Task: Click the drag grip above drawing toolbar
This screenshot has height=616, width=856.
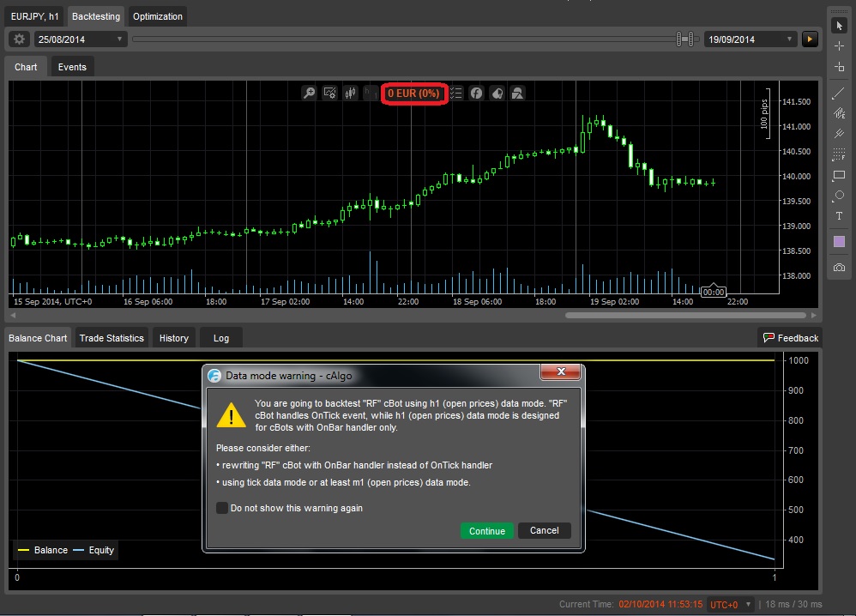Action: point(839,11)
